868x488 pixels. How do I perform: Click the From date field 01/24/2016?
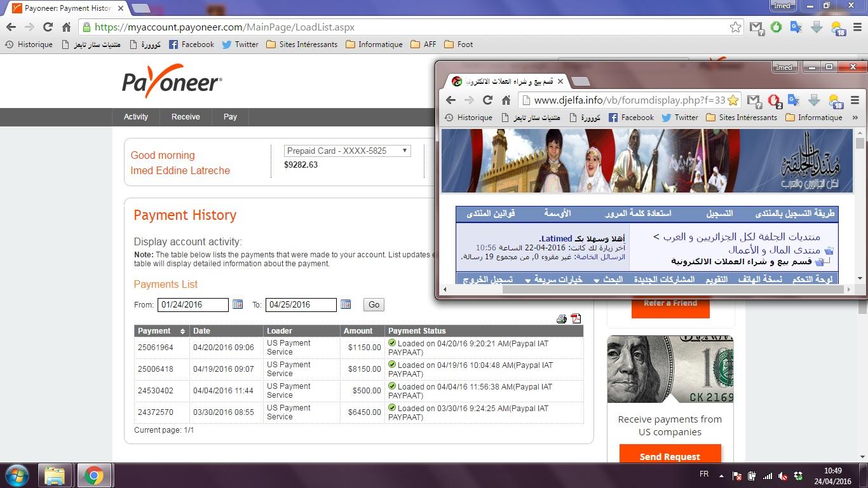coord(193,304)
